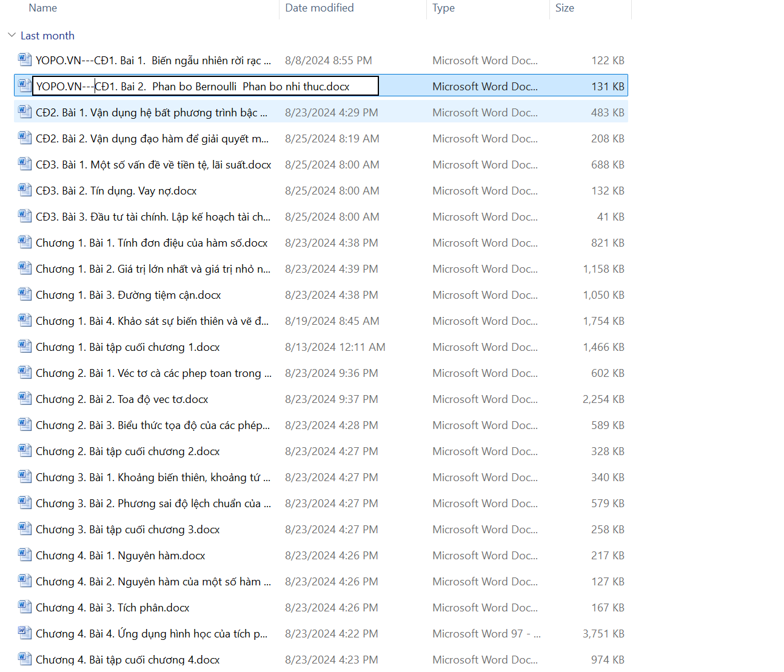Click date 8/8/2024 8:55 PM
Image resolution: width=784 pixels, height=672 pixels.
(329, 61)
